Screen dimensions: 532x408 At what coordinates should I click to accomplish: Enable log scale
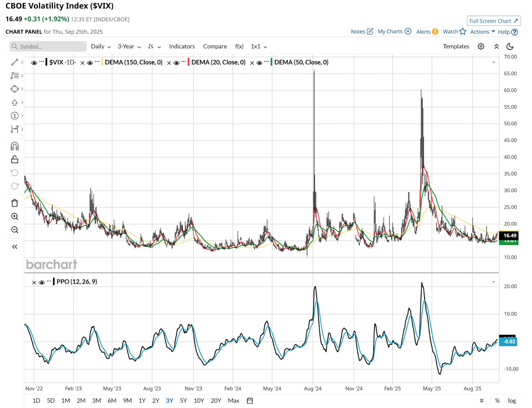coord(512,400)
